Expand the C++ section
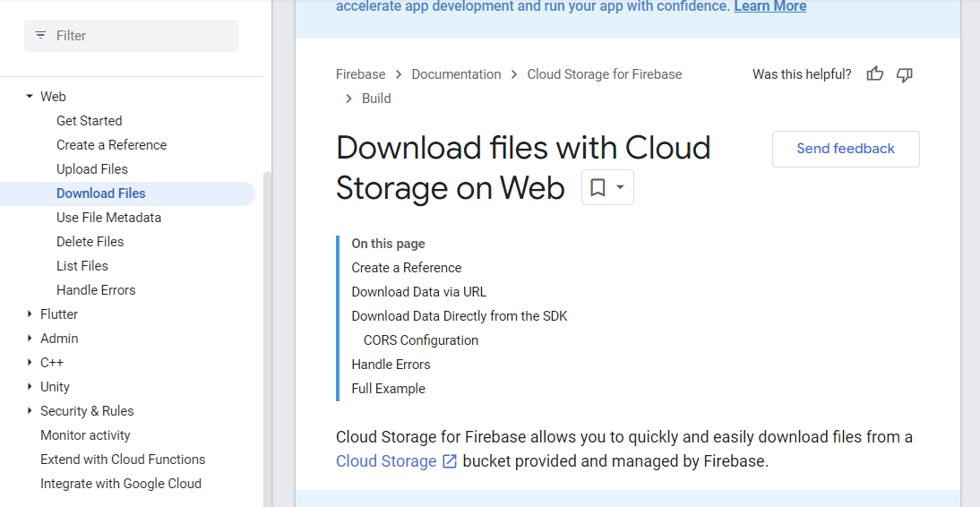 click(x=30, y=363)
